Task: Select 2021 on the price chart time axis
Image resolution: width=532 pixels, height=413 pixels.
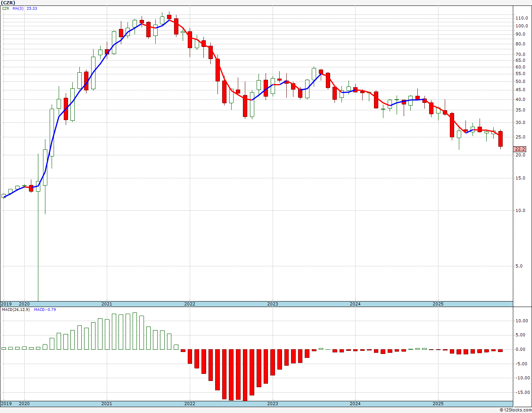Action: [x=107, y=304]
